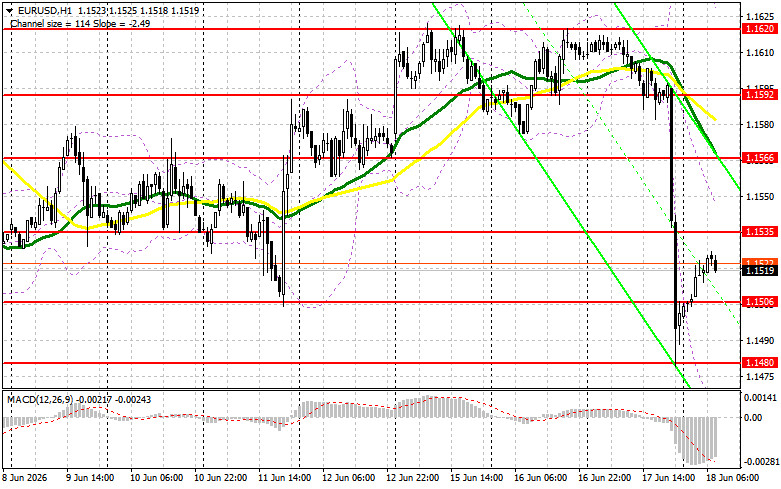This screenshot has width=781, height=489.
Task: Select the 1.1620 red price level label
Action: pos(759,29)
